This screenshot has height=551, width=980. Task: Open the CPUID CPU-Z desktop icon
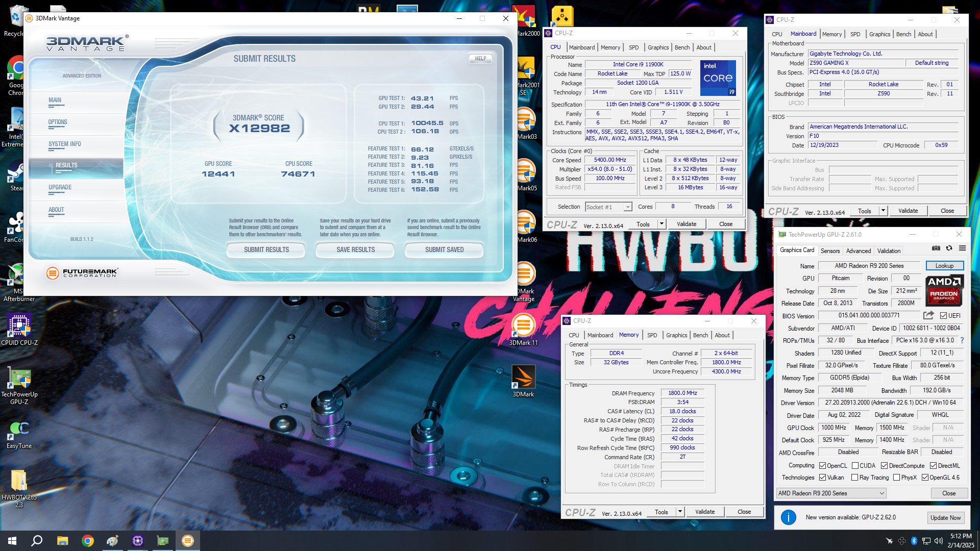click(19, 329)
